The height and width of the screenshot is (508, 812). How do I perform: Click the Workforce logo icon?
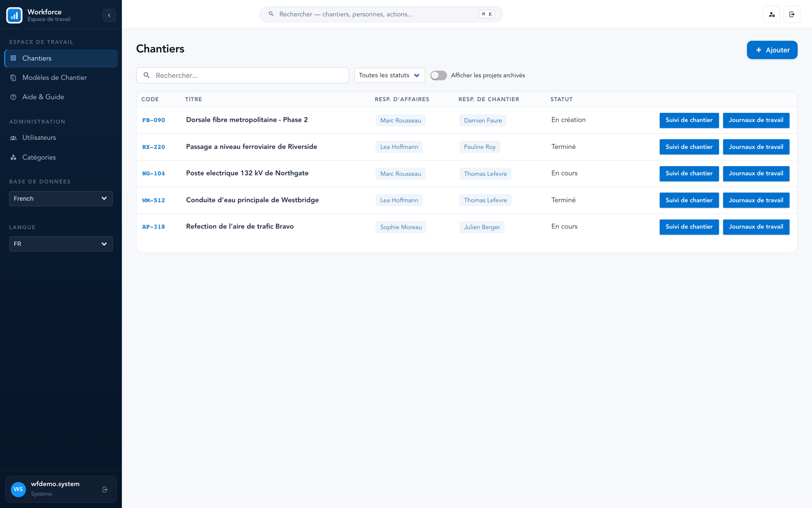tap(14, 15)
